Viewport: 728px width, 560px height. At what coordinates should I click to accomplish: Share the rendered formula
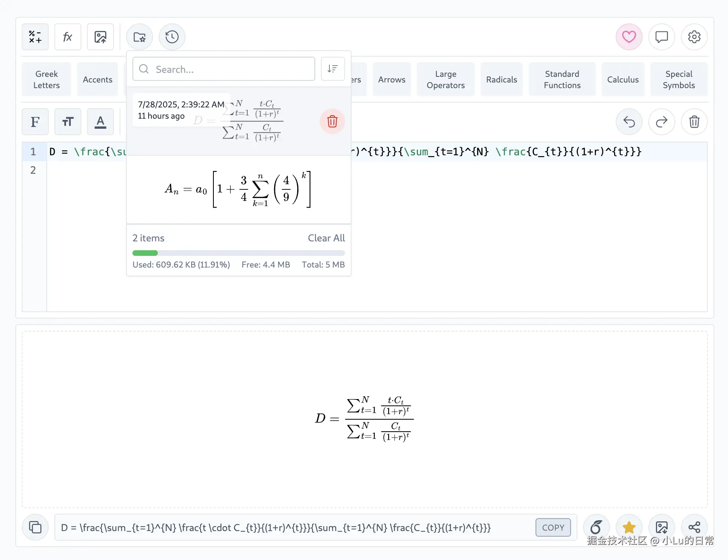695,527
